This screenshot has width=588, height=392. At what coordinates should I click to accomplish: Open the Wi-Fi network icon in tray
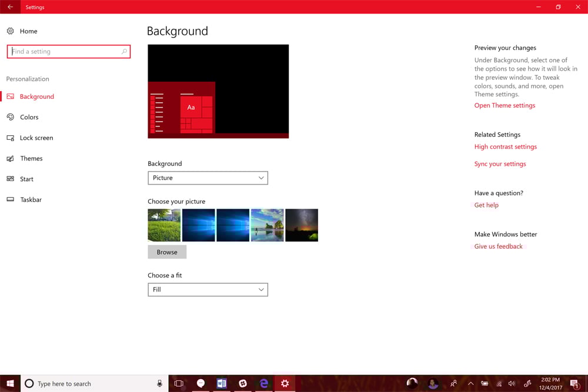pyautogui.click(x=498, y=383)
